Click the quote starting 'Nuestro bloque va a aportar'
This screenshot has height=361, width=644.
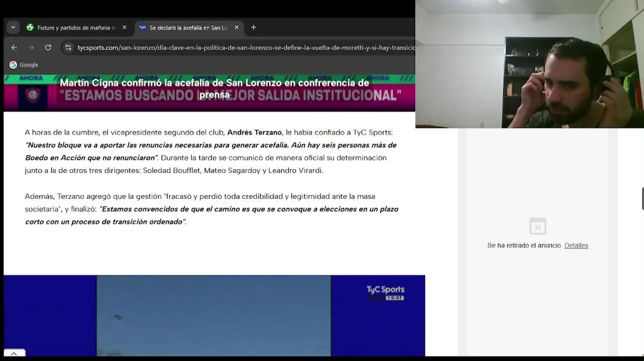tap(211, 151)
